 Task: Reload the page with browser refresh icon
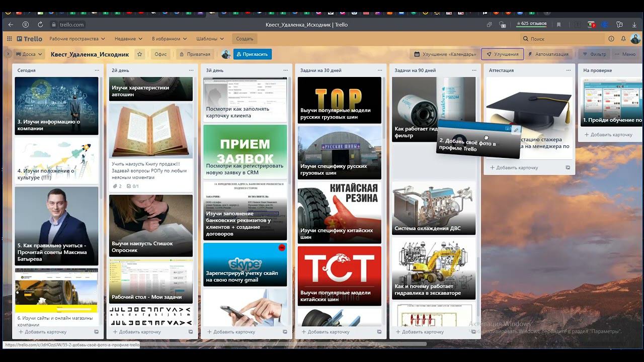pos(40,24)
